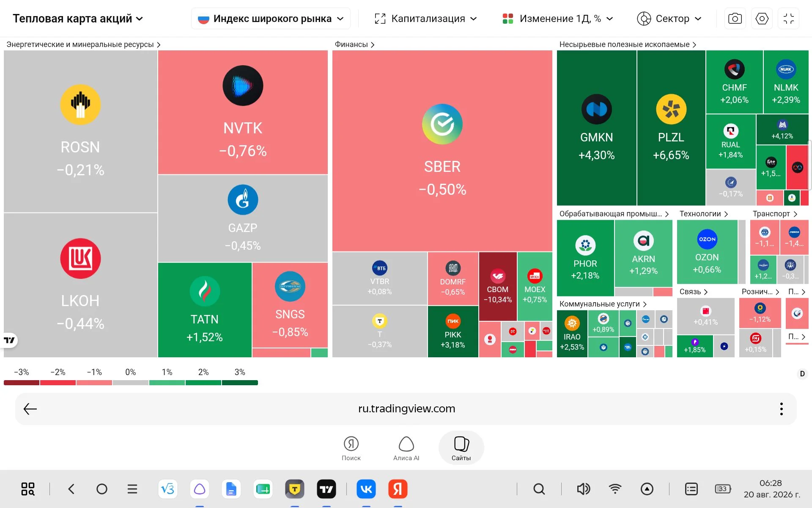Expand the Транспорт sector

pos(775,214)
